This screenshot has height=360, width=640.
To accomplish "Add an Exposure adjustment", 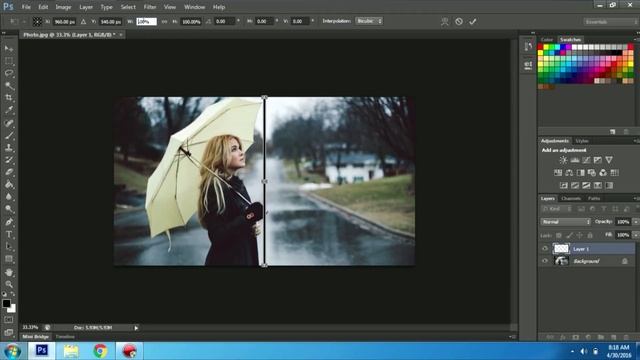I will pyautogui.click(x=598, y=160).
